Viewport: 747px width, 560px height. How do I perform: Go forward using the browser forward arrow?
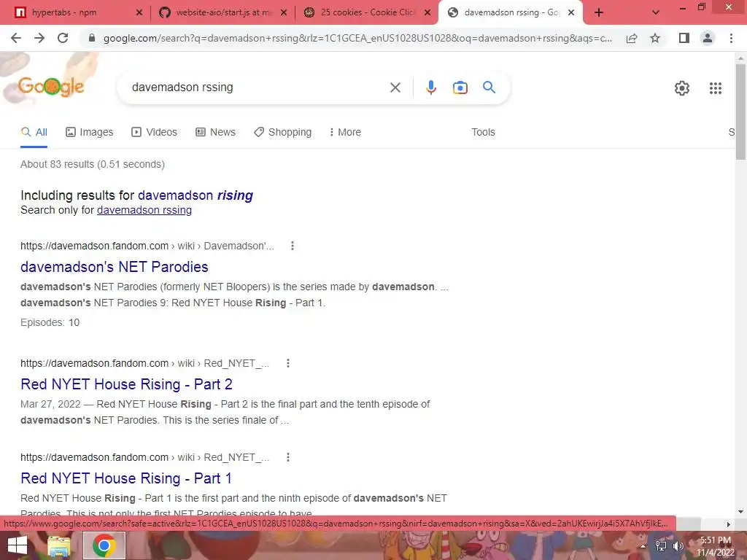39,38
